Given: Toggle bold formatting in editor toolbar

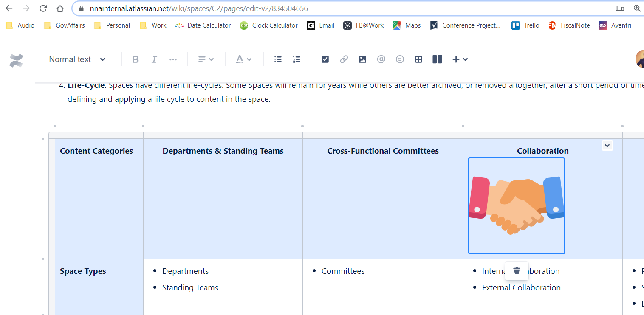Looking at the screenshot, I should (136, 59).
